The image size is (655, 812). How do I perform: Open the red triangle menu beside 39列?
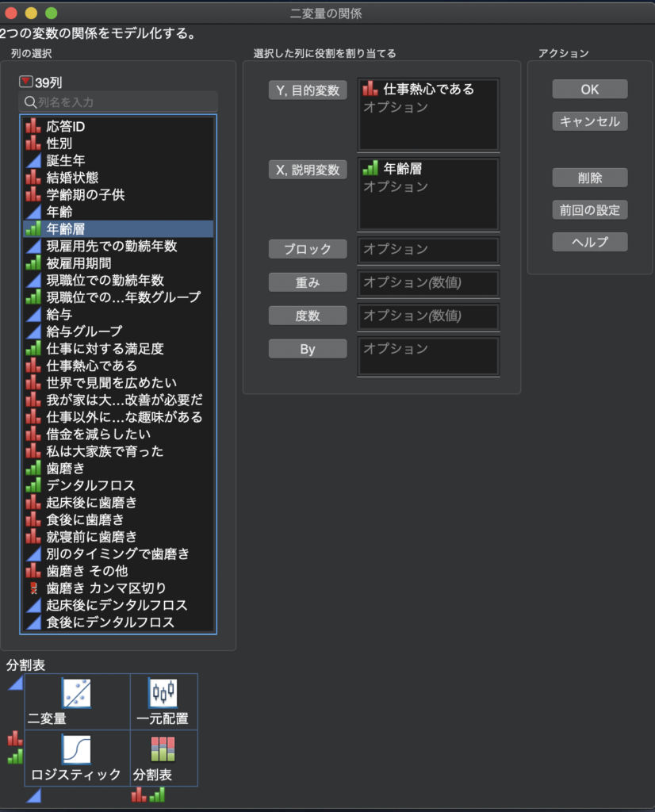click(x=26, y=82)
